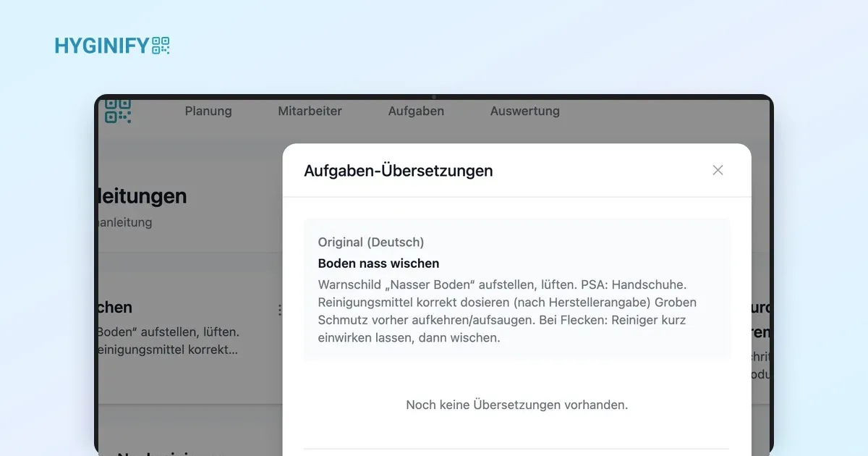868x456 pixels.
Task: Open the Auswertung menu item
Action: coord(525,111)
